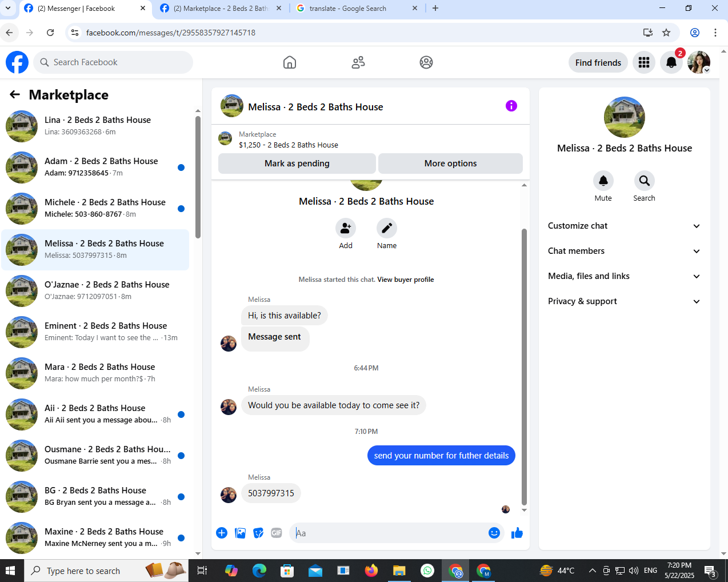Viewport: 728px width, 582px height.
Task: Open the Menu grid icon
Action: (x=644, y=62)
